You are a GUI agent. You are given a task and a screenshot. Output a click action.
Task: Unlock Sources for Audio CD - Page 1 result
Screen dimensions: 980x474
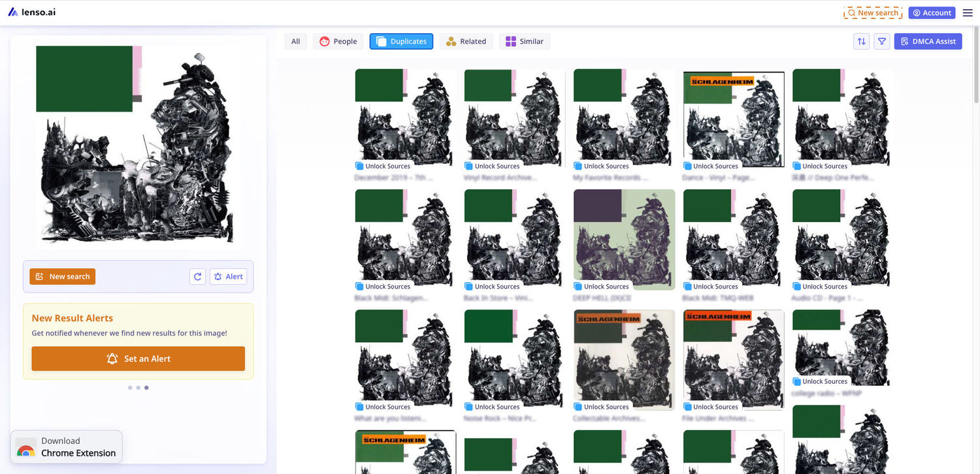tap(820, 286)
